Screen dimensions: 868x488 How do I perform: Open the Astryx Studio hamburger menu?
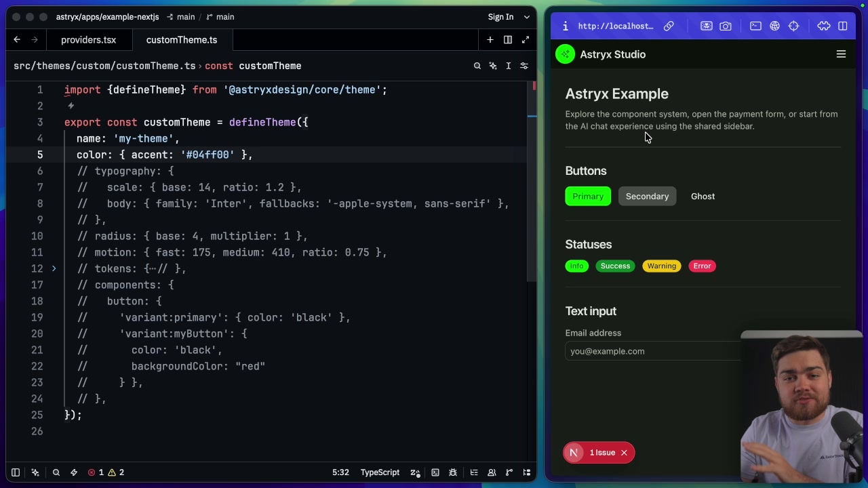point(841,54)
